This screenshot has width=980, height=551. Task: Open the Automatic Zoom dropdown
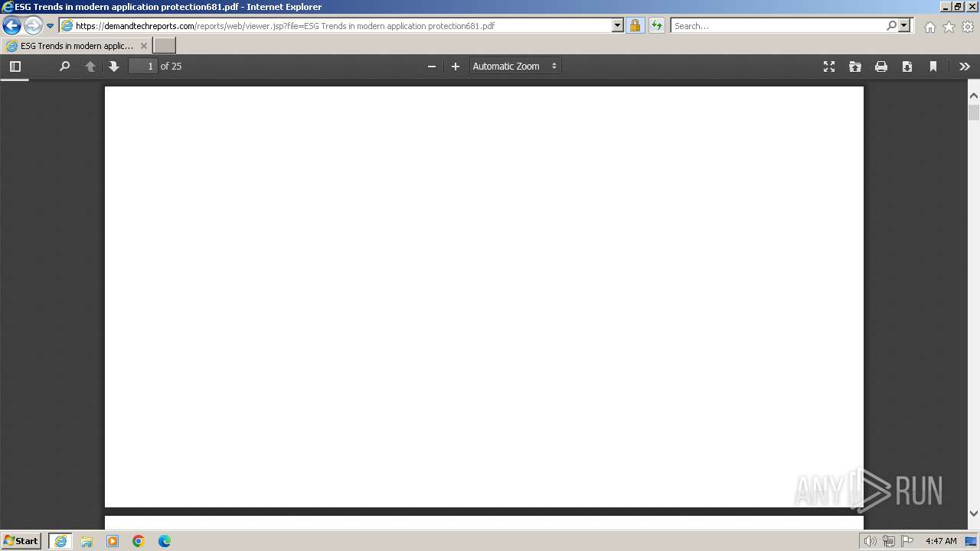(515, 67)
